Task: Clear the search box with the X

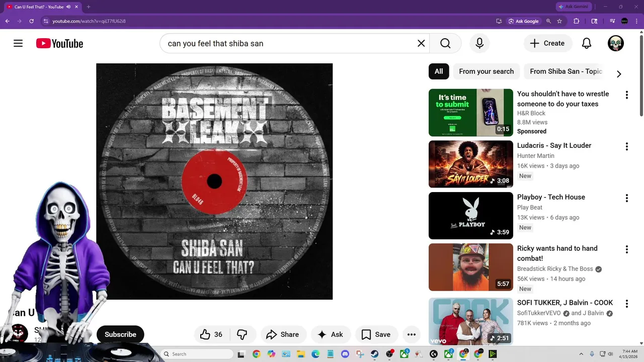Action: pyautogui.click(x=421, y=43)
